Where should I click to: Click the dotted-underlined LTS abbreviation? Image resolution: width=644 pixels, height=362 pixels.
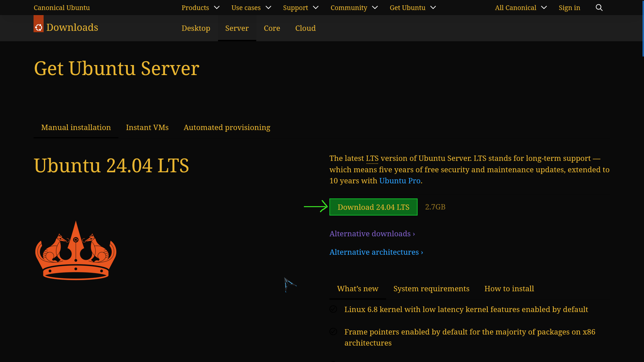point(372,158)
